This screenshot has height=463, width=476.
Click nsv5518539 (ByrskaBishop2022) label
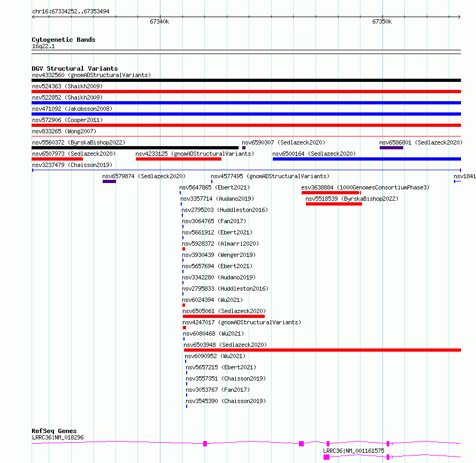point(352,199)
